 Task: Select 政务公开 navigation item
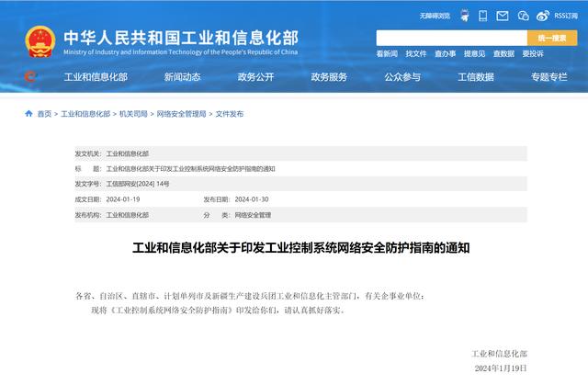coord(255,77)
